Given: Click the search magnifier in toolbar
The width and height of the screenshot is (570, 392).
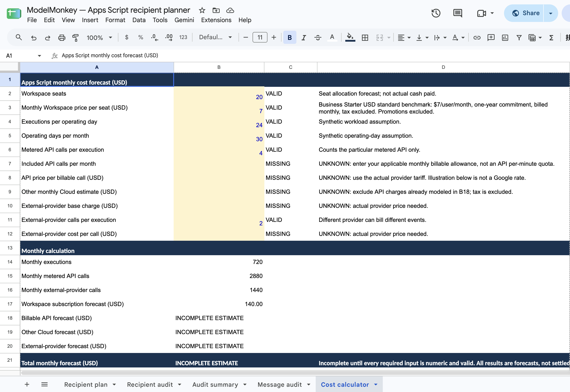Looking at the screenshot, I should pos(19,37).
